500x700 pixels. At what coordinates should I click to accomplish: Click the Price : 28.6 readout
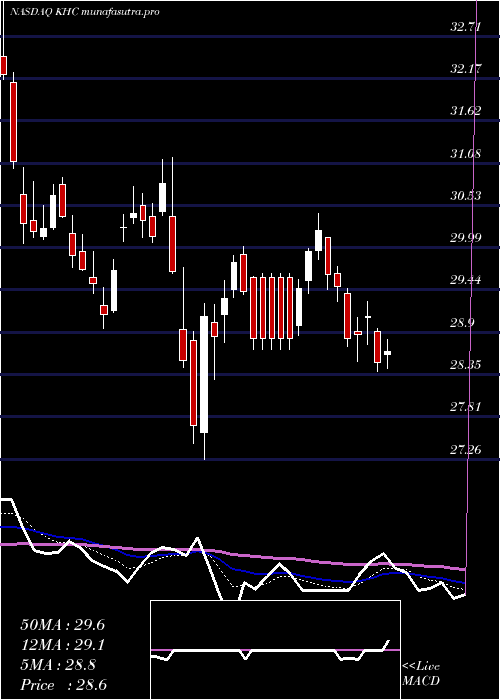coord(63,685)
